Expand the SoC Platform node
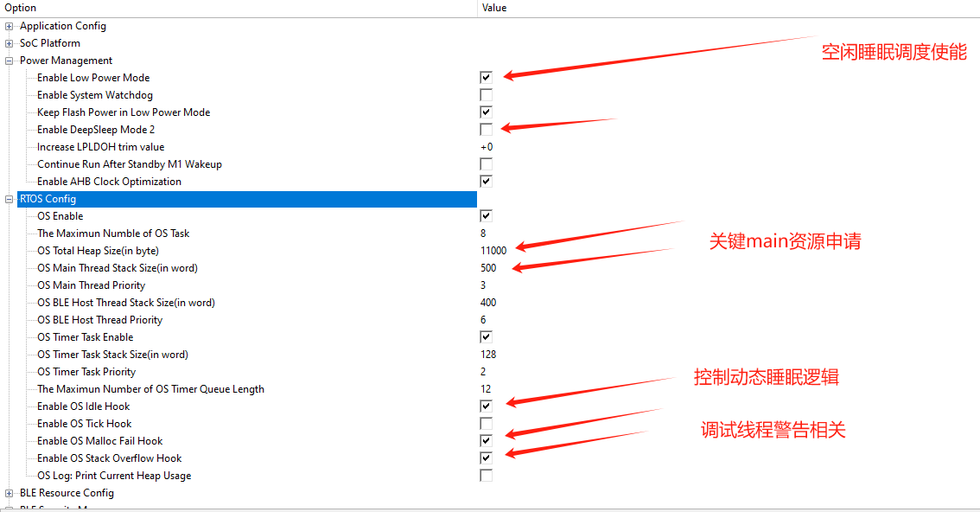The width and height of the screenshot is (980, 512). point(9,44)
